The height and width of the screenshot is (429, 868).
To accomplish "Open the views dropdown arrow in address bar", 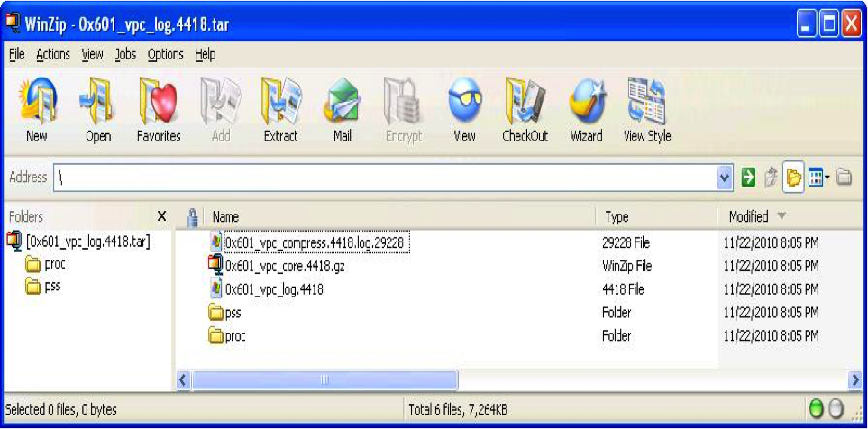I will pyautogui.click(x=827, y=178).
